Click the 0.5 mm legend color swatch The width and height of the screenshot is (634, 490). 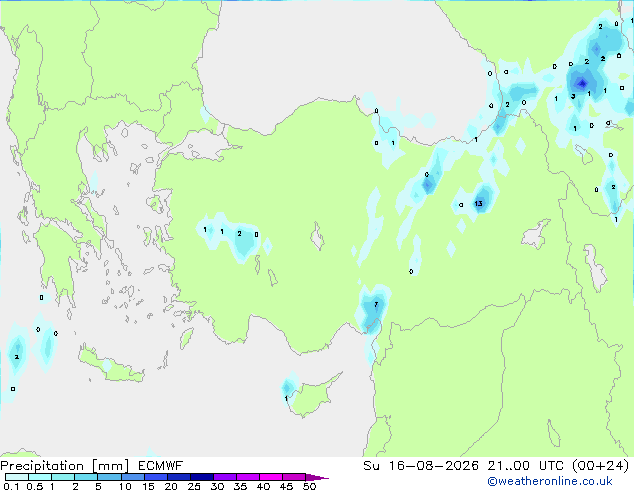coord(40,477)
